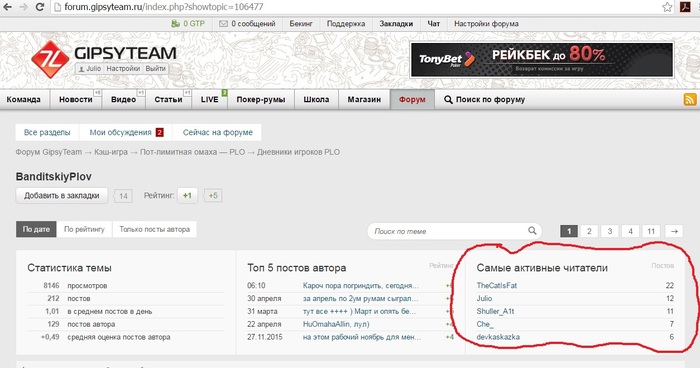Open the 0 GTP balance link
Viewport: 700px width, 368px height.
click(x=188, y=24)
